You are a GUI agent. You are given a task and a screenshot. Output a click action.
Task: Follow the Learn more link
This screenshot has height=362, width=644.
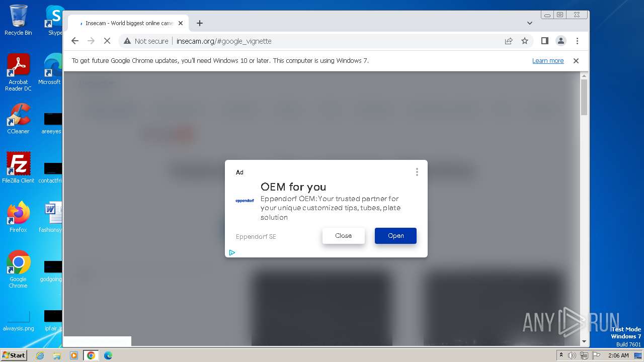click(548, 61)
